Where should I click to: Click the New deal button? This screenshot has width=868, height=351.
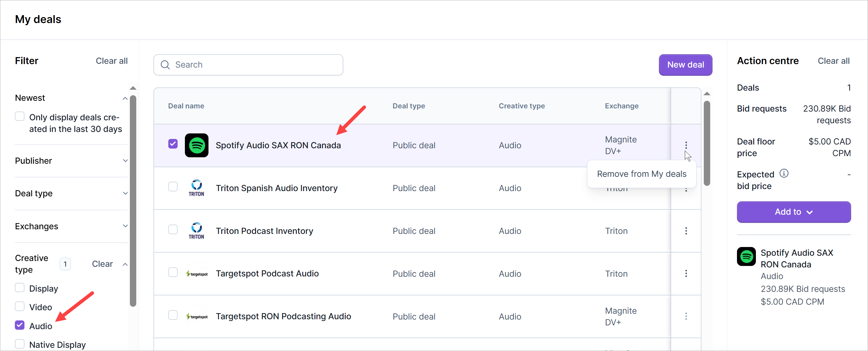tap(685, 65)
